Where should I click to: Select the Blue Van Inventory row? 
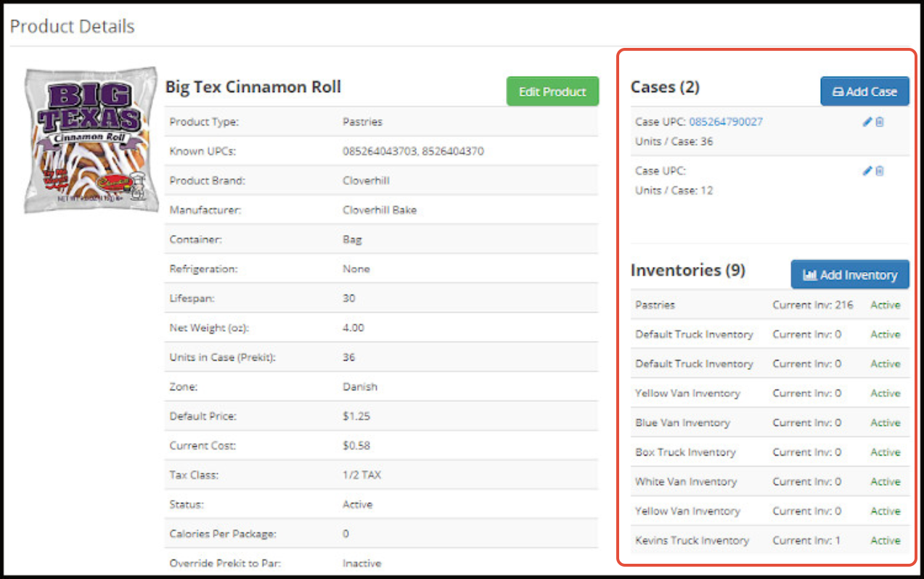coord(770,422)
